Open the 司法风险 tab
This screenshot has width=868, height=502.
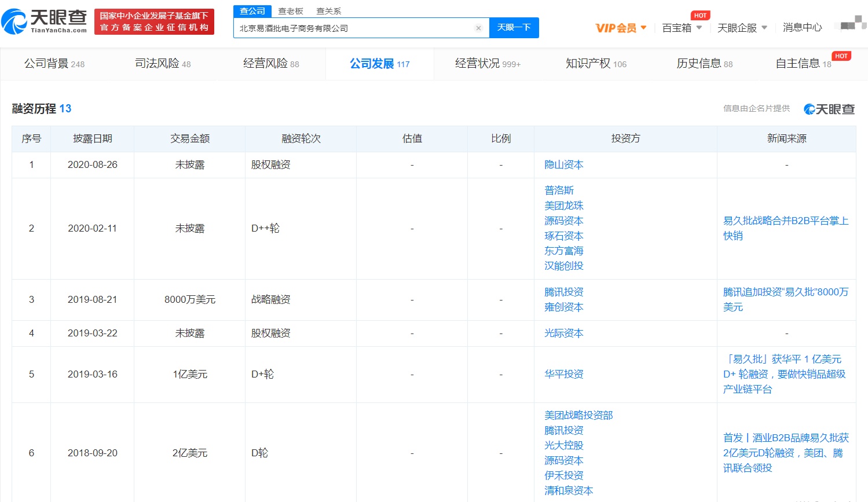(x=163, y=64)
